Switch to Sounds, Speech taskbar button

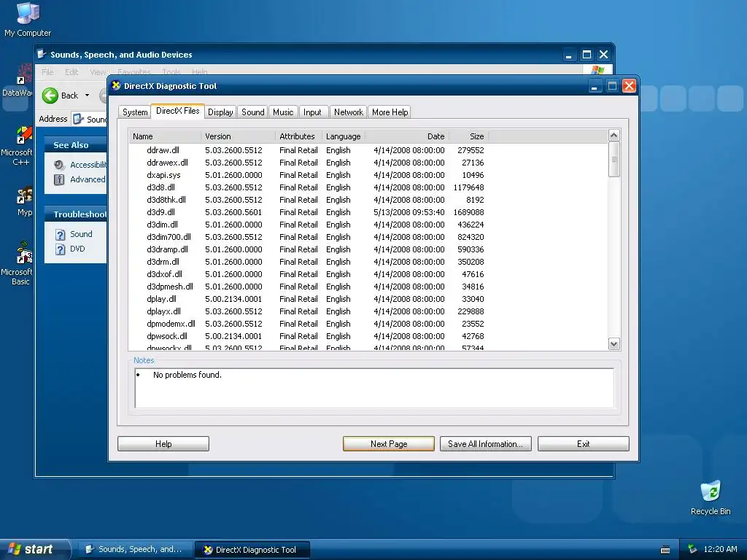click(x=136, y=549)
